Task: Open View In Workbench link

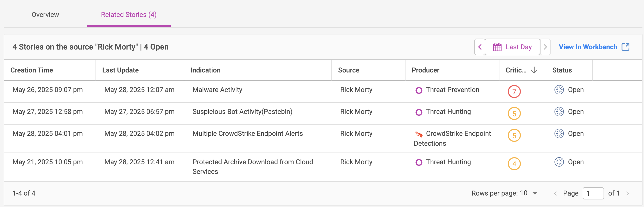Action: 588,47
